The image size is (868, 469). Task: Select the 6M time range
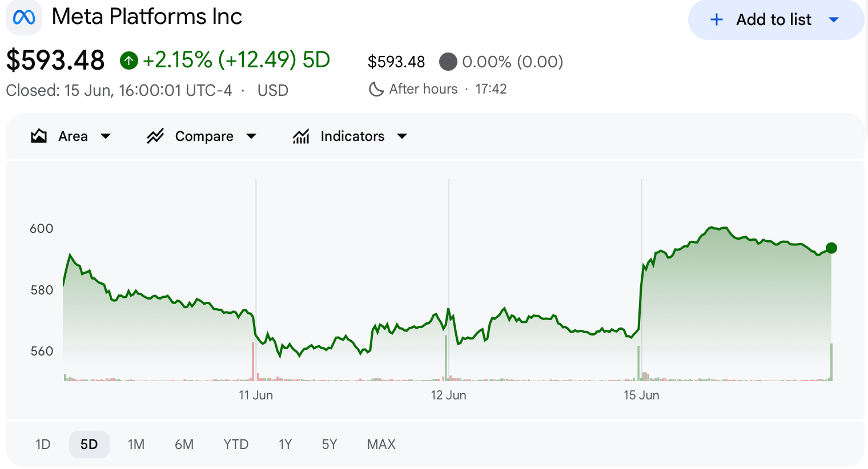[x=184, y=444]
